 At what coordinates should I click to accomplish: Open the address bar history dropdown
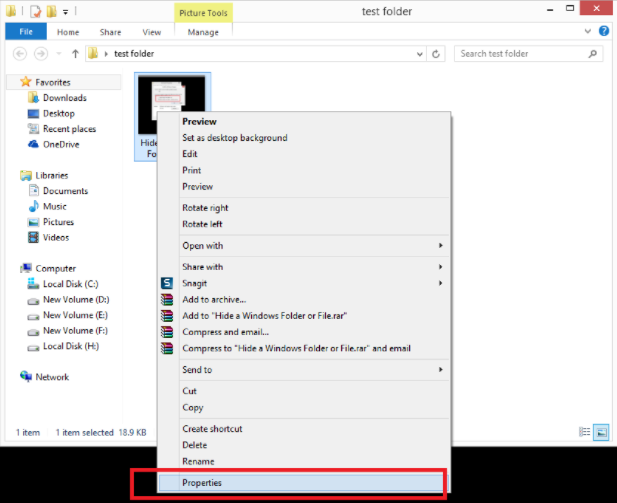click(419, 54)
